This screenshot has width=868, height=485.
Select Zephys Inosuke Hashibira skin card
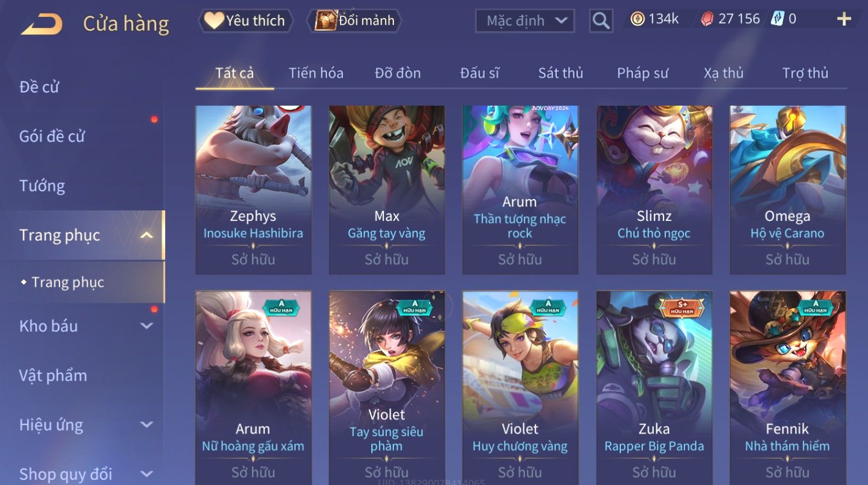pyautogui.click(x=254, y=190)
